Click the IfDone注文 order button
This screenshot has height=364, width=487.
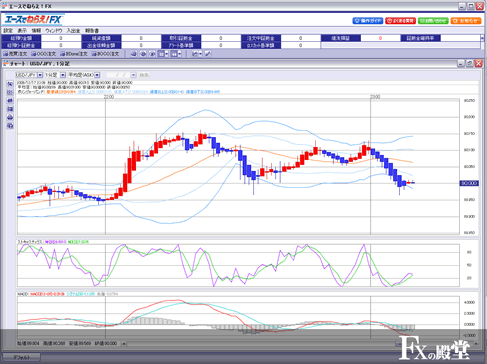74,54
